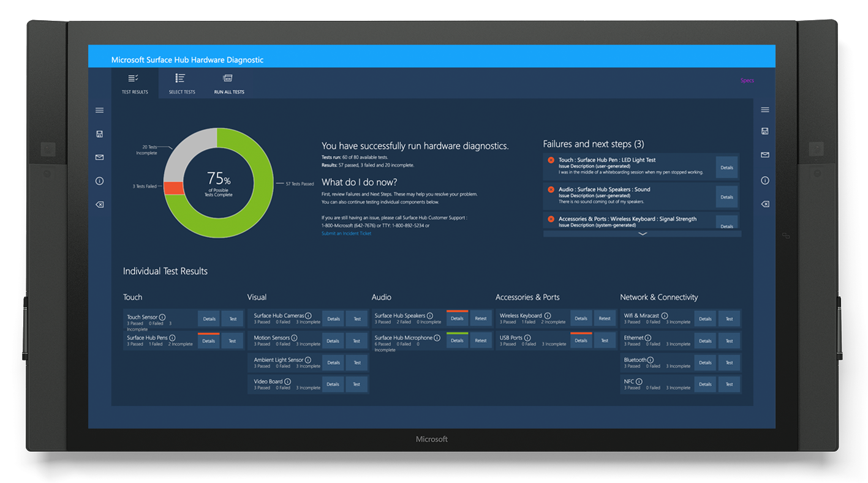Open Details for Ambient Light Sensor
This screenshot has width=868, height=483.
point(333,362)
